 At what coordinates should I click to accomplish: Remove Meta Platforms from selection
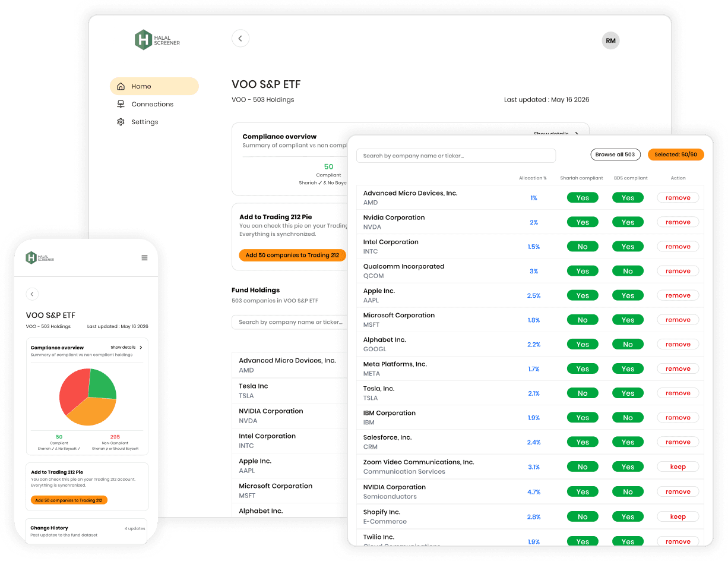pos(678,368)
